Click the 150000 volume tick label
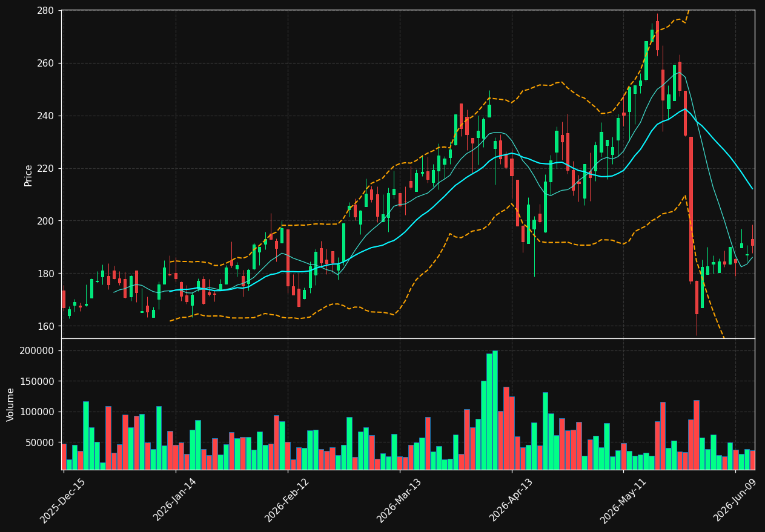The image size is (765, 532). point(38,382)
